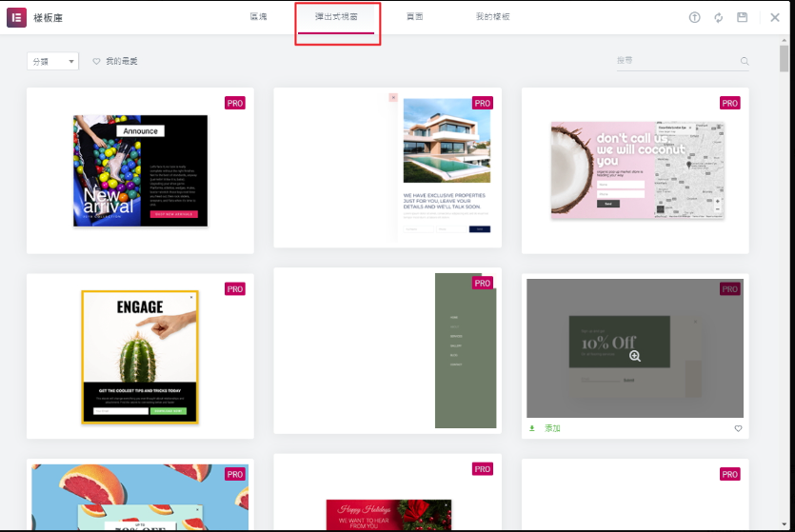The height and width of the screenshot is (532, 795).
Task: Click the import template upload icon
Action: (x=694, y=17)
